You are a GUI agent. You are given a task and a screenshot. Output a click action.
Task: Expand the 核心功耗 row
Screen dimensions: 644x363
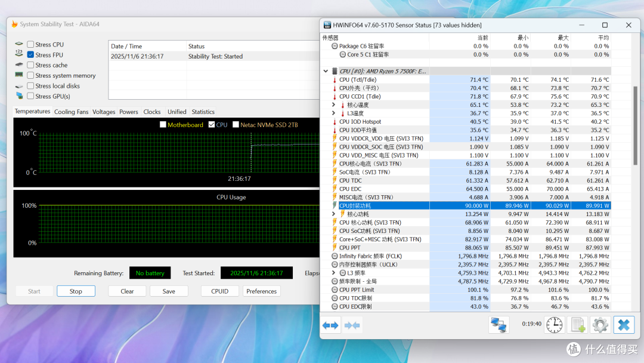tap(334, 214)
